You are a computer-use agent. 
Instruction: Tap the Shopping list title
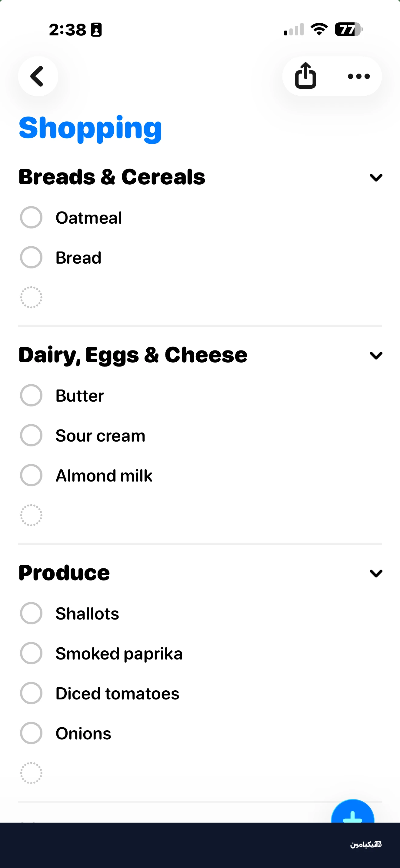[90, 128]
